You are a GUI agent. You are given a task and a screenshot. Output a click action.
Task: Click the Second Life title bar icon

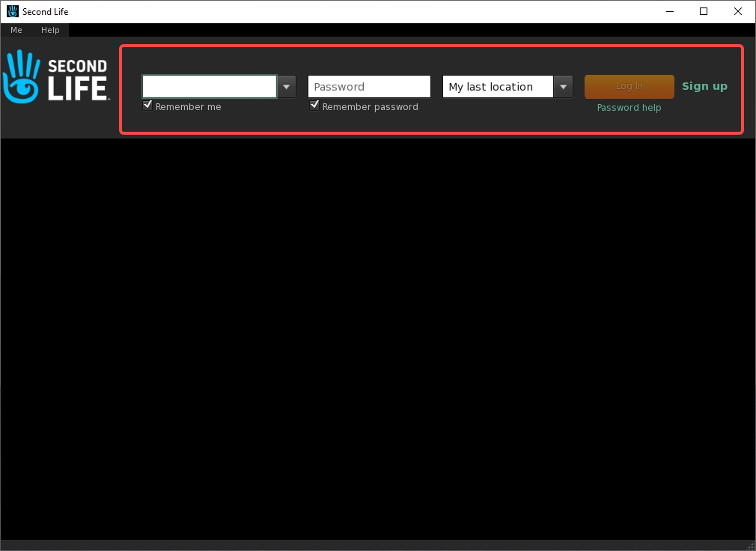click(12, 11)
